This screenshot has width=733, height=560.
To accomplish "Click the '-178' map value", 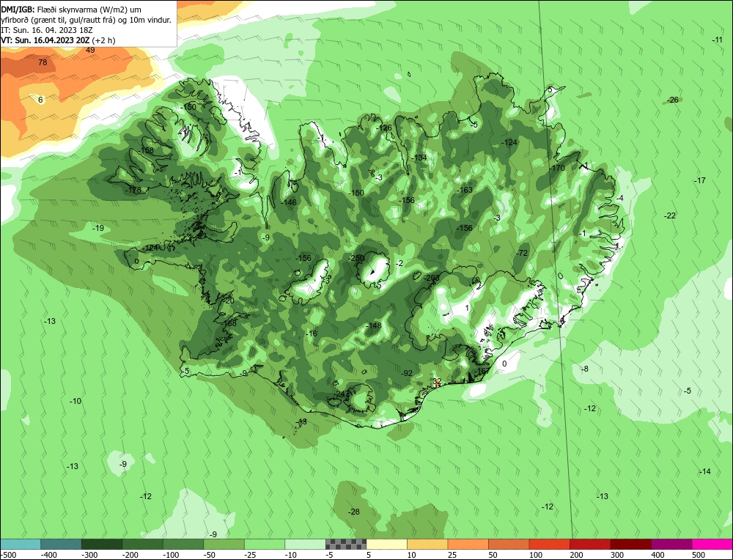I will coord(133,190).
